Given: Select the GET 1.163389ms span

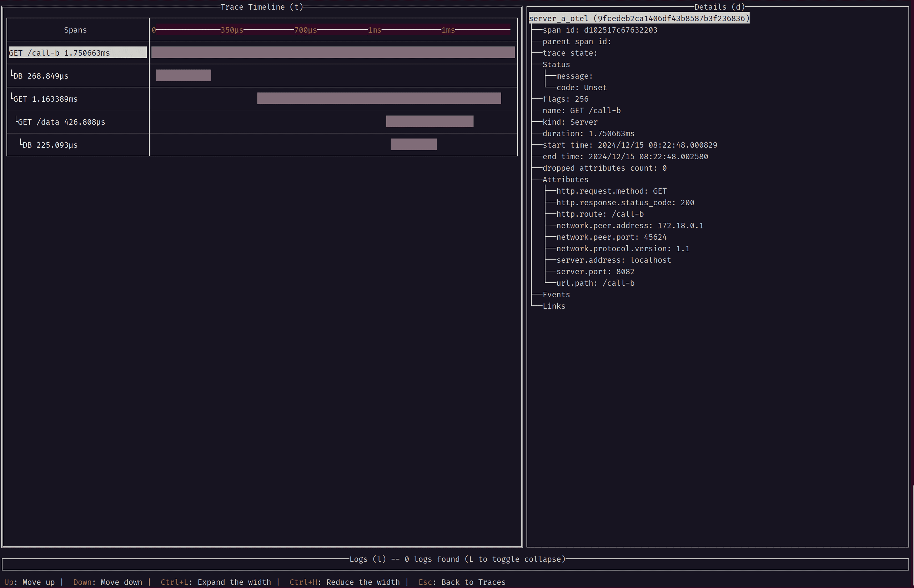Looking at the screenshot, I should 45,99.
